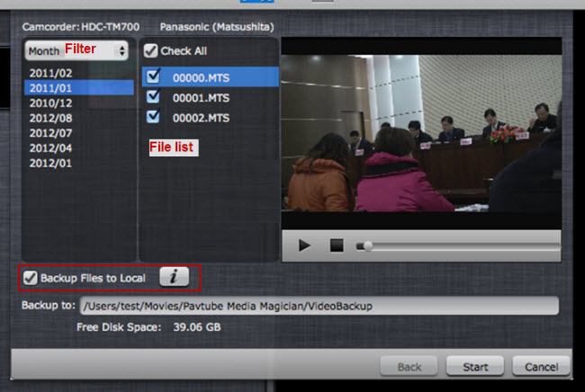Select the 00001.MTS file name
The width and height of the screenshot is (585, 392).
pos(201,98)
